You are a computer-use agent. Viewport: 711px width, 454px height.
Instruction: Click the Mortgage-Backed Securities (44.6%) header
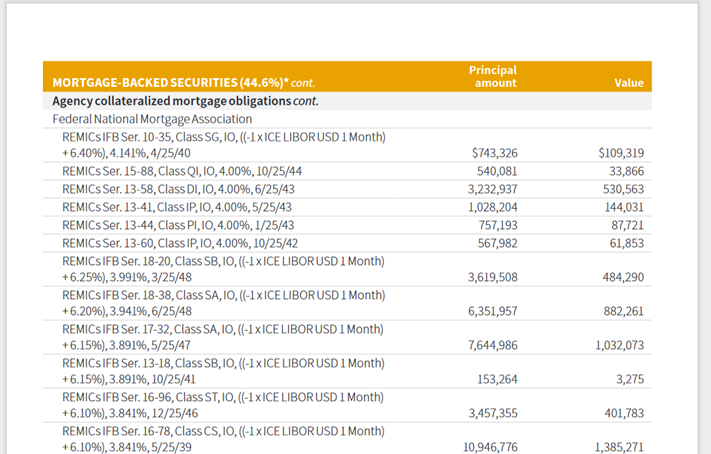tap(184, 83)
